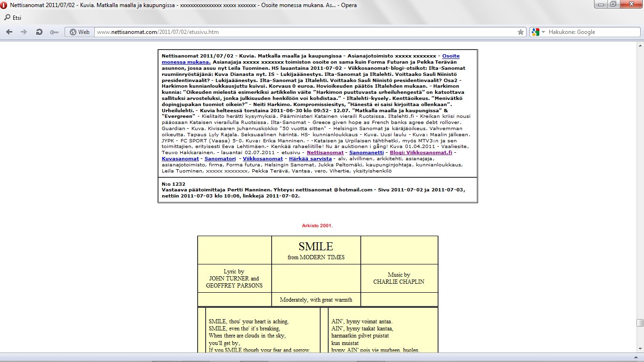The height and width of the screenshot is (362, 644).
Task: Open the Blogi: Viikkosanomat.fi link
Action: (x=421, y=153)
